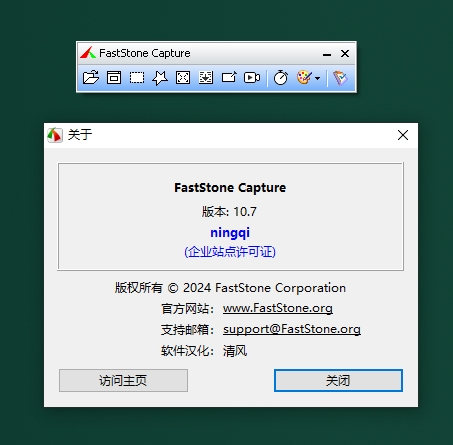Start Screen Recorder camera icon
453x445 pixels.
pyautogui.click(x=252, y=78)
